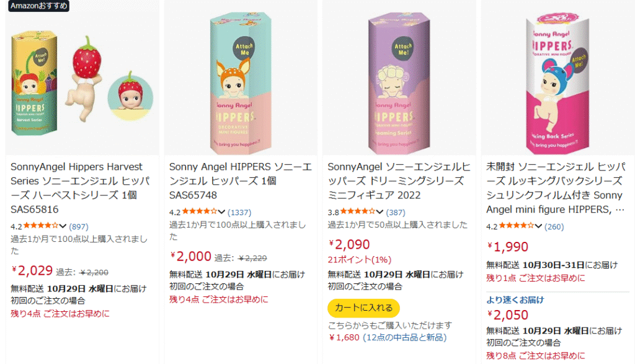Click the カートに入れる button
The image size is (635, 364).
[363, 308]
